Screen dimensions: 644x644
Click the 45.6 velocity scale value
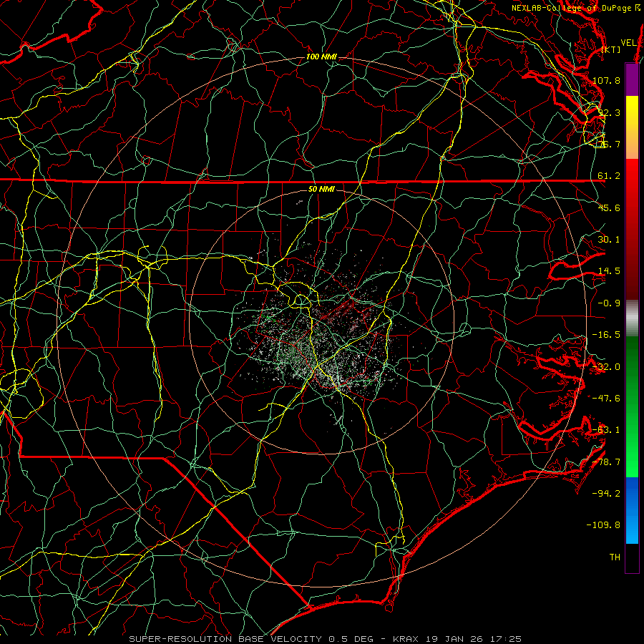tap(609, 208)
